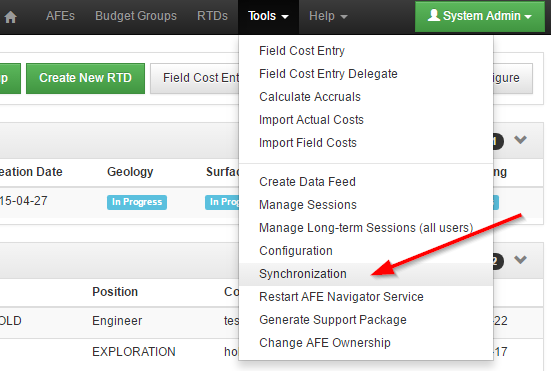Collapse the Tools dropdown menu
551x371 pixels.
(268, 16)
